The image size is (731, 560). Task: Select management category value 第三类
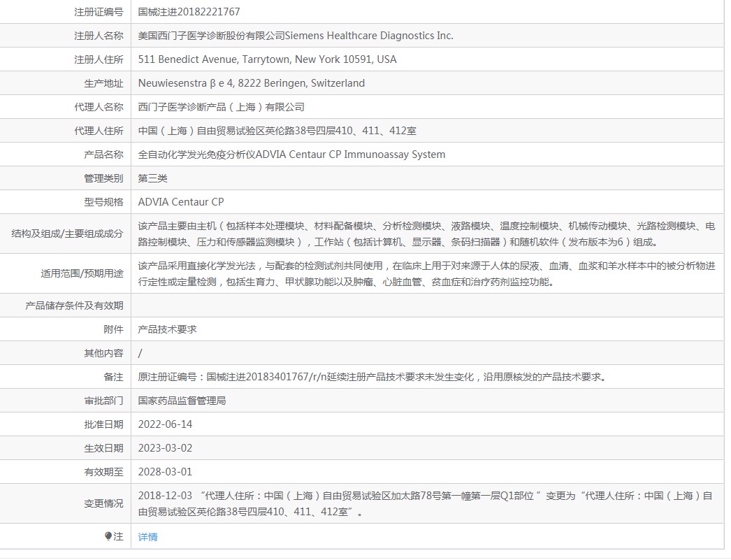(152, 178)
